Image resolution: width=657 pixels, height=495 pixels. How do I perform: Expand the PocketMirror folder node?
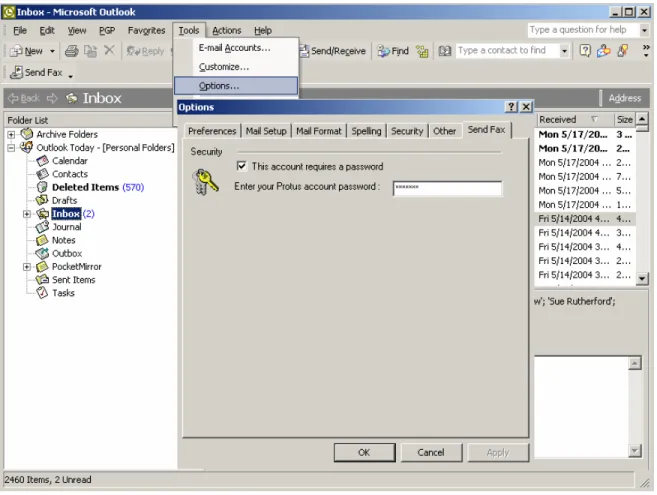27,267
